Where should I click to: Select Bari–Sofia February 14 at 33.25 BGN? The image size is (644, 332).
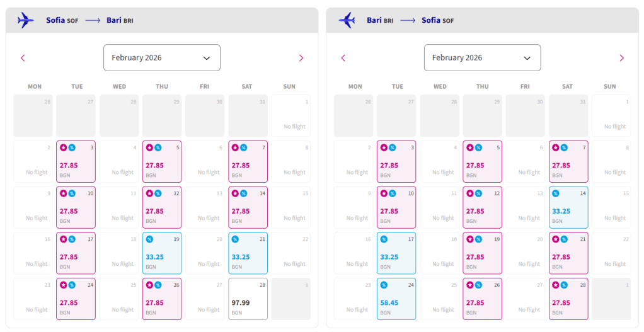point(568,207)
